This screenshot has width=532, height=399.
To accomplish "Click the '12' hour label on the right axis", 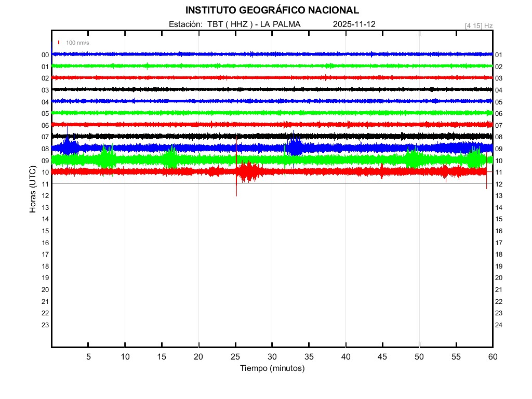I will [x=498, y=184].
